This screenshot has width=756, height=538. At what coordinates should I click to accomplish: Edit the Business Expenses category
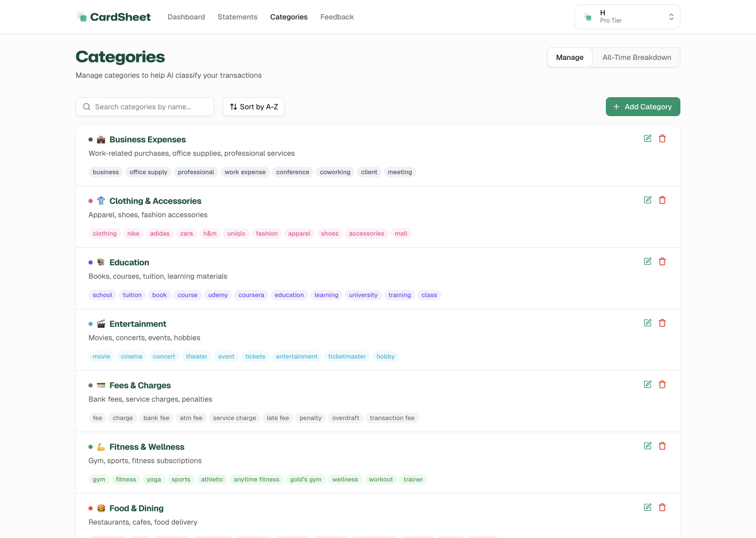[x=647, y=138]
